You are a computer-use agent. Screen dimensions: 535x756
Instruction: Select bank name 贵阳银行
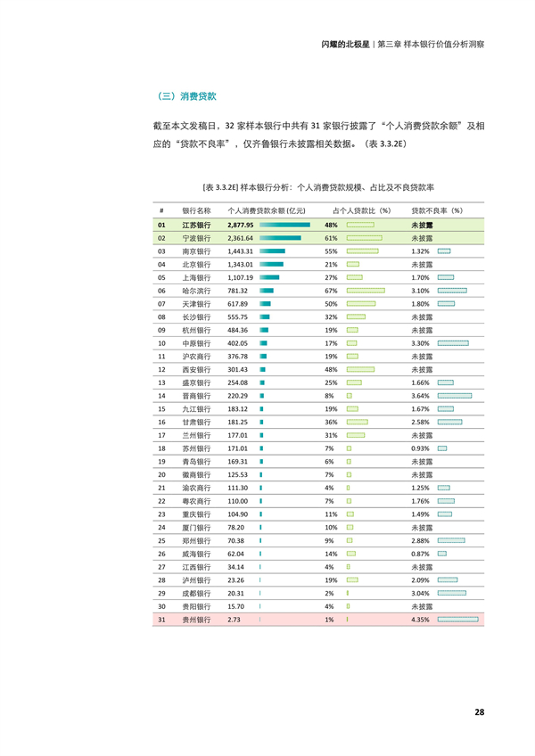point(196,606)
